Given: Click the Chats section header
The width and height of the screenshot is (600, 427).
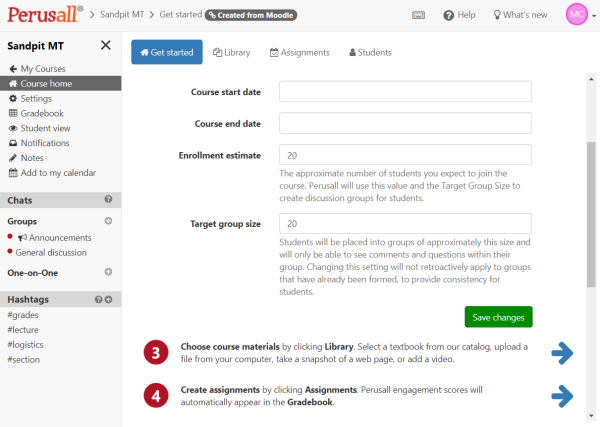Looking at the screenshot, I should [60, 200].
